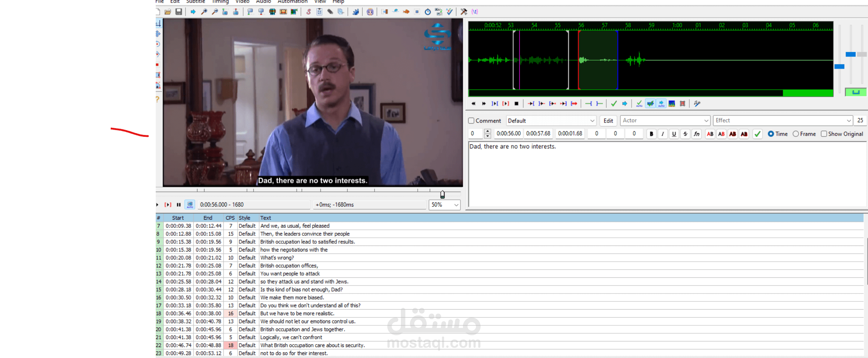
Task: Open the Kanji Timer orange fish icon
Action: coord(406,12)
